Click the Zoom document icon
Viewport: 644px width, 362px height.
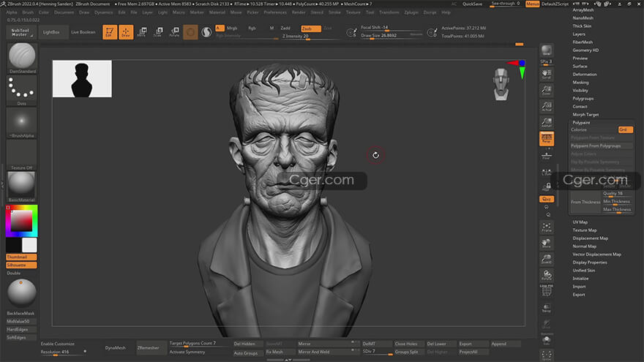(546, 90)
